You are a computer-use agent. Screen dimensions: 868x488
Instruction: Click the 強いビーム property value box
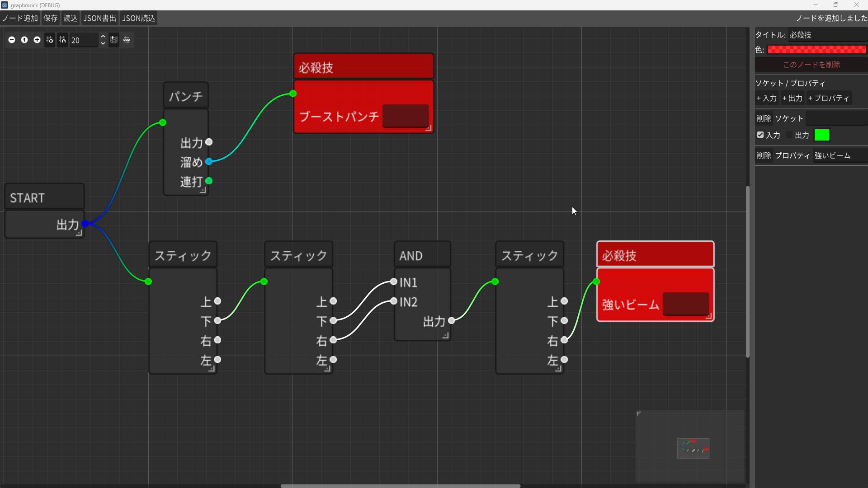[x=686, y=304]
